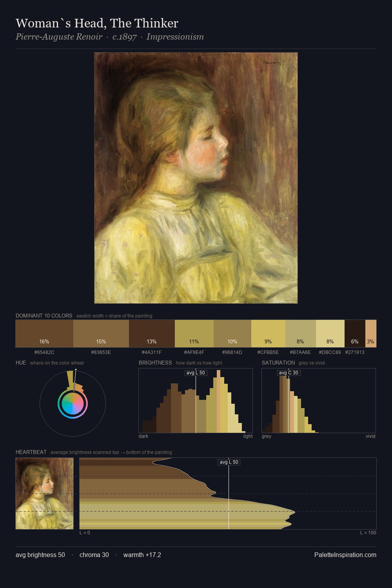Select the 10% tan swatch

232,334
